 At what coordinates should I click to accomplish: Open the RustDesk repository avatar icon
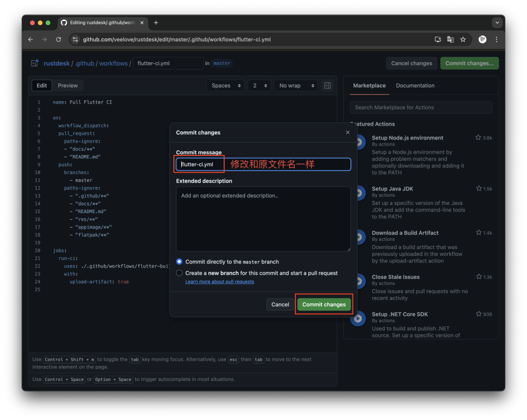34,63
